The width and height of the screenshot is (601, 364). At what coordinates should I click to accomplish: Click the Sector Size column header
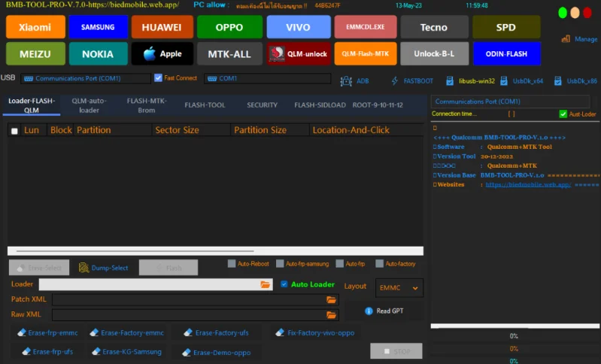click(191, 130)
